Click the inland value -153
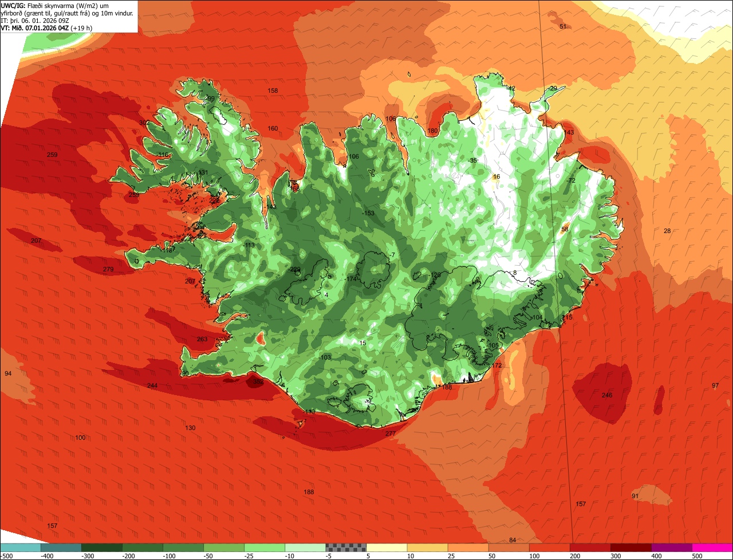Screen dimensions: 733x560 (369, 214)
